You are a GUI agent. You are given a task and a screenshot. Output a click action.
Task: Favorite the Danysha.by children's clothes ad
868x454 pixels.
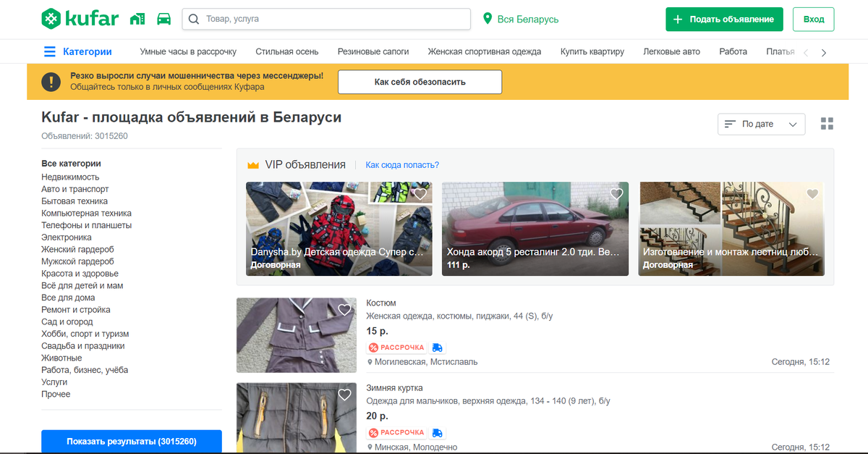[x=420, y=194]
